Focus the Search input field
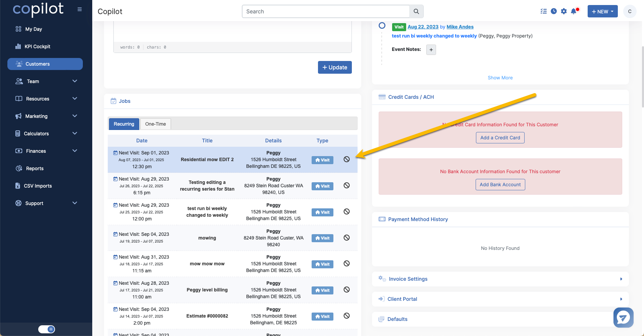 326,11
